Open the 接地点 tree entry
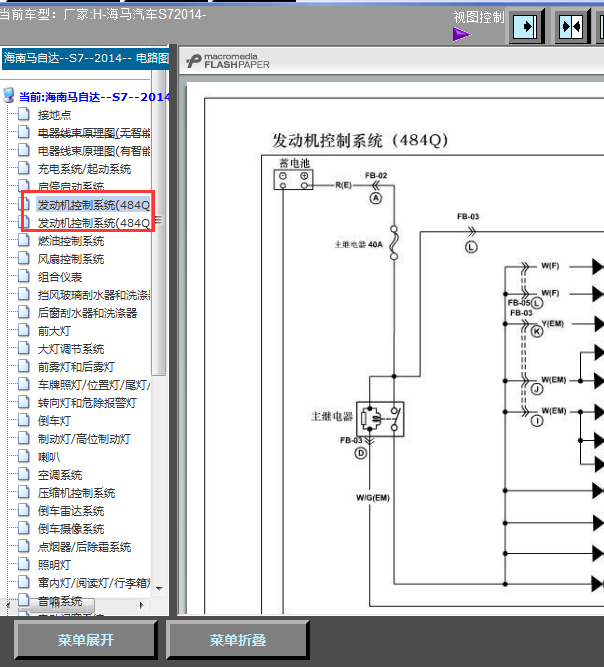This screenshot has width=604, height=667. pyautogui.click(x=54, y=115)
